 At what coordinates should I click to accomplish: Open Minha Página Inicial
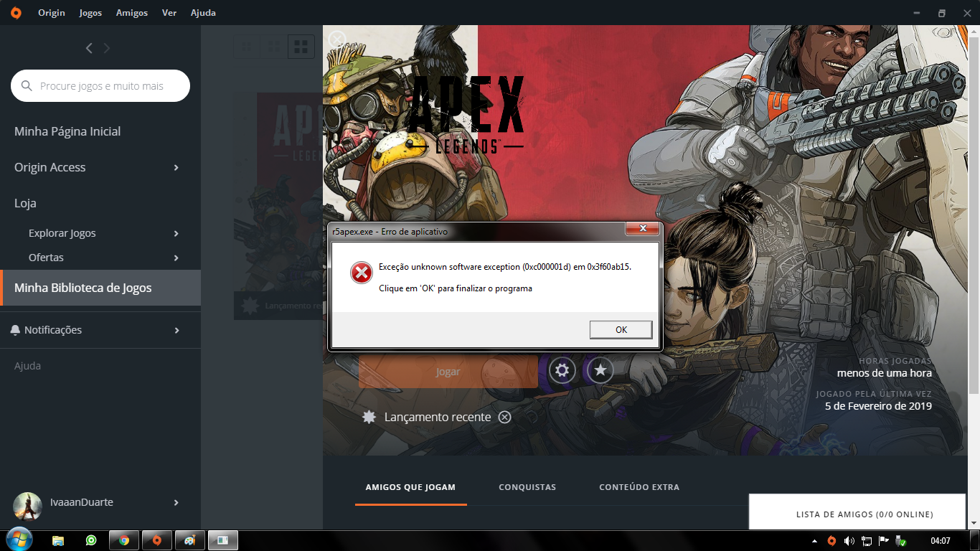(67, 131)
